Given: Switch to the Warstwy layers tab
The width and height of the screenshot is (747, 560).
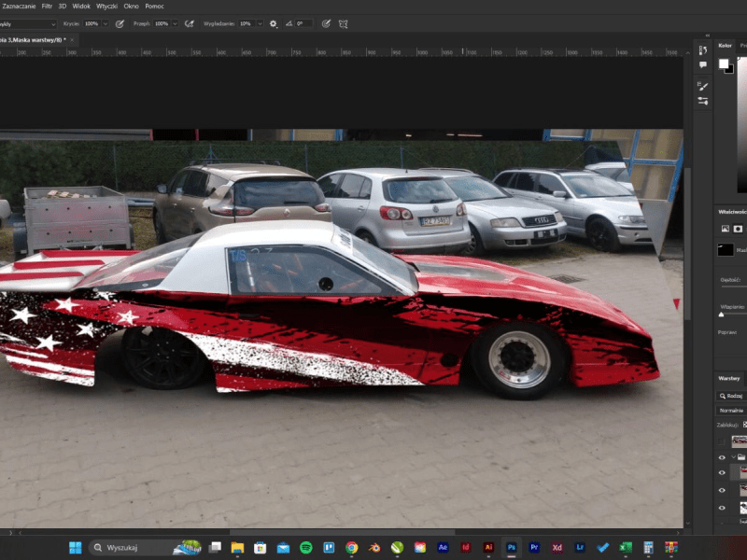Looking at the screenshot, I should click(729, 379).
